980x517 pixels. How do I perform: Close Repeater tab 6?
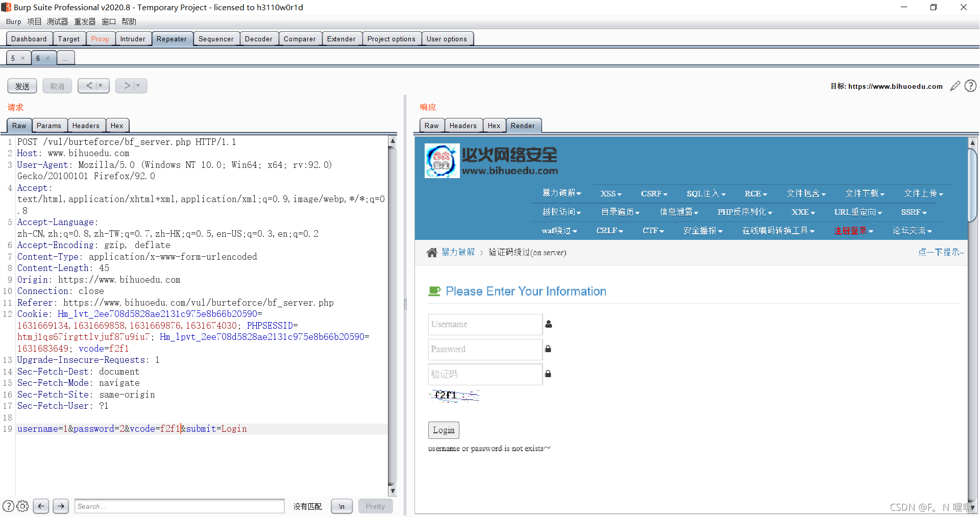point(48,58)
